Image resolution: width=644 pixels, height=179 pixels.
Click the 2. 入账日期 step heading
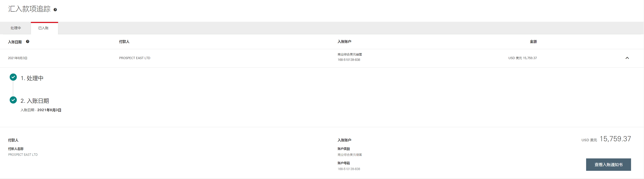tap(35, 101)
